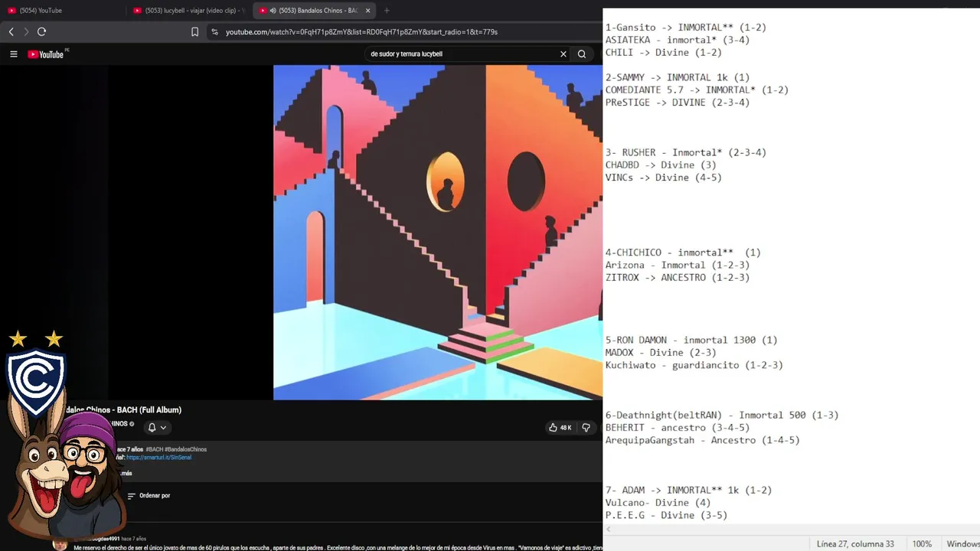Screen dimensions: 980x551
Task: Click the #BandalosChinos hashtag
Action: click(186, 449)
